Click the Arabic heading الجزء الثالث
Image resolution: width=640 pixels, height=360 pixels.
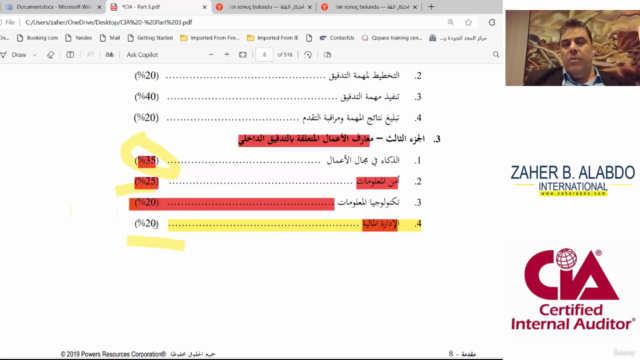point(405,139)
